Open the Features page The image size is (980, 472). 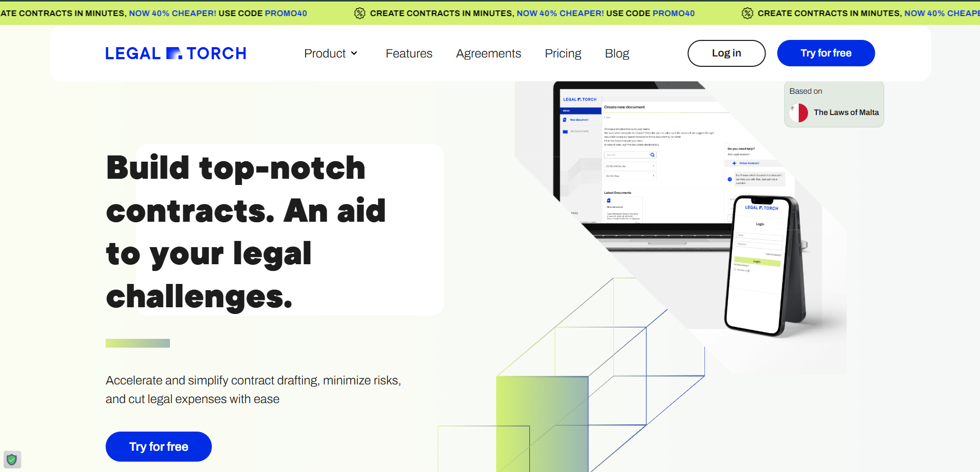[409, 53]
